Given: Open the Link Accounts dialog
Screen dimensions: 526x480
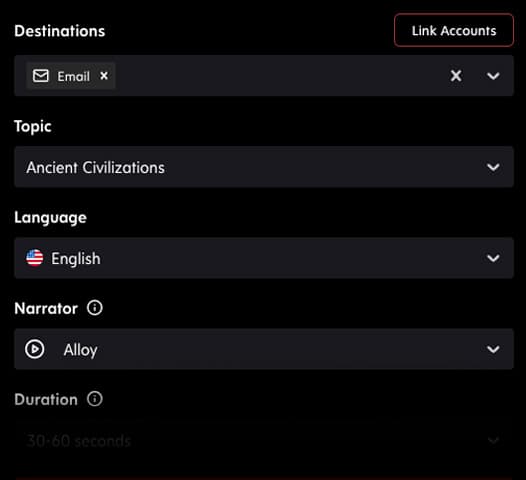Looking at the screenshot, I should [x=454, y=31].
